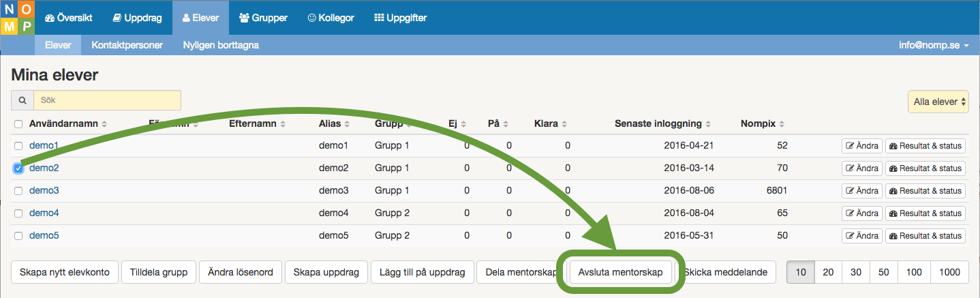Switch to Nyligen borttagna subtab
Image resolution: width=980 pixels, height=298 pixels.
tap(221, 46)
